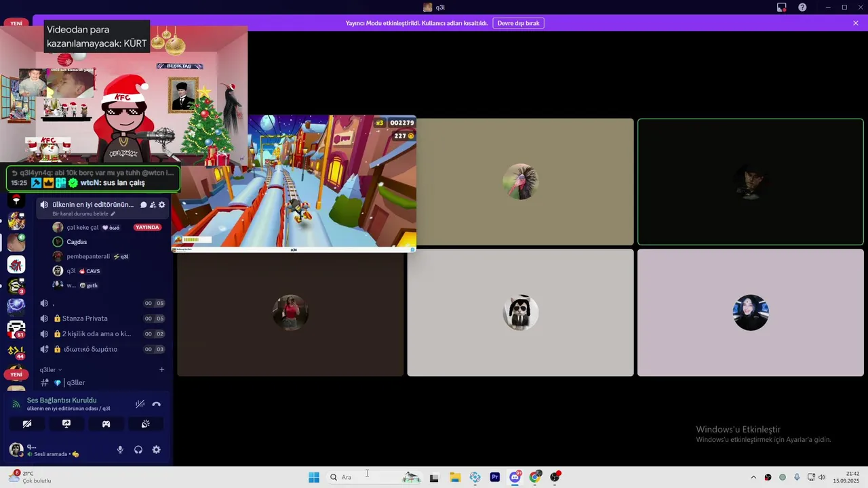This screenshot has width=868, height=488.
Task: Click the 'Ses Bağlantısı Kuruldu' status text
Action: (x=62, y=401)
